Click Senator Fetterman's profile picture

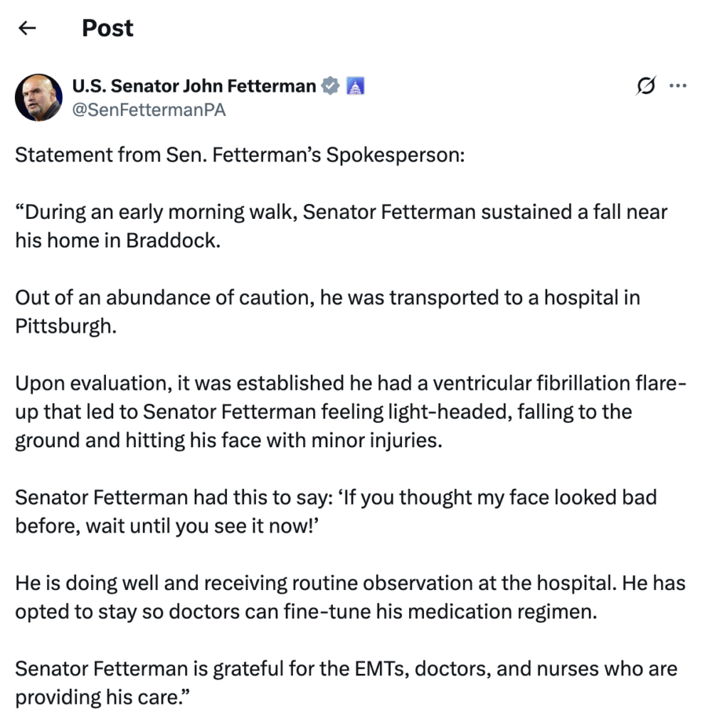tap(38, 97)
